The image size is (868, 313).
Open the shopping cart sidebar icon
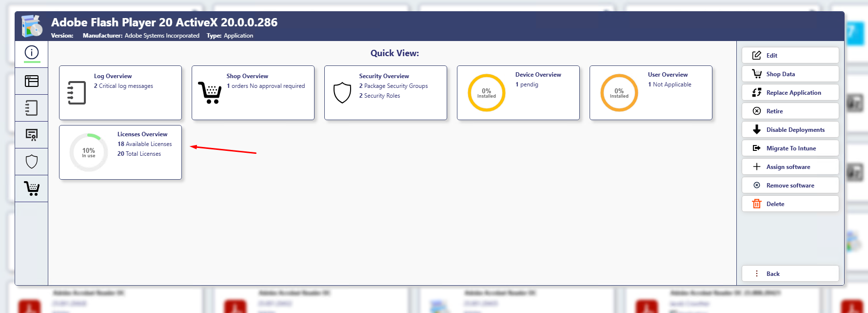tap(32, 188)
